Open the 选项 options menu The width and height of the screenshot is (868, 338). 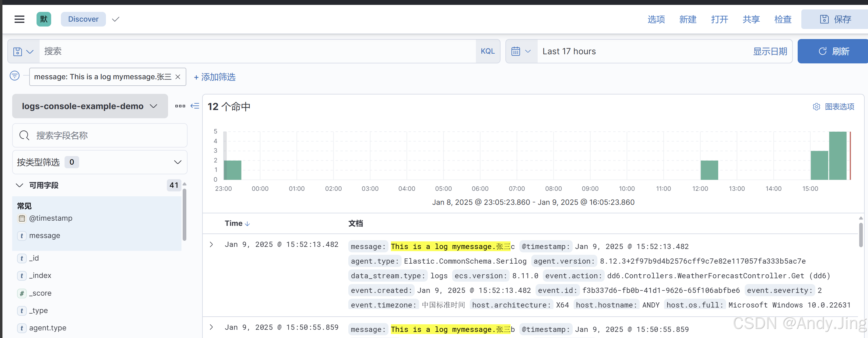pos(656,19)
